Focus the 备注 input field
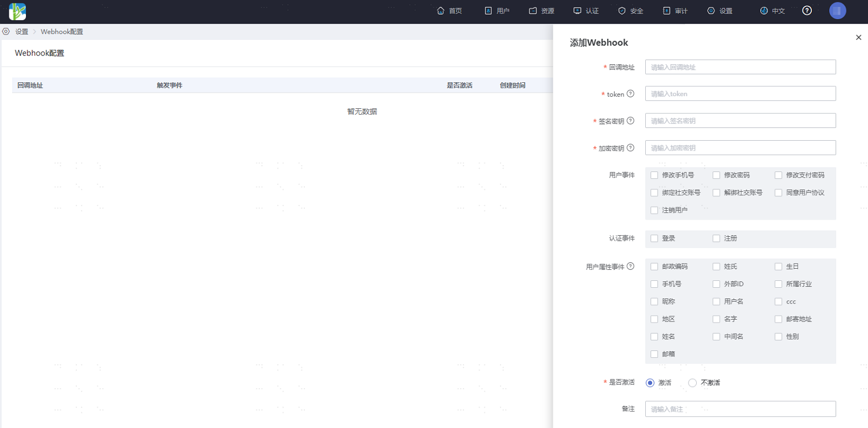This screenshot has width=868, height=428. pos(741,409)
